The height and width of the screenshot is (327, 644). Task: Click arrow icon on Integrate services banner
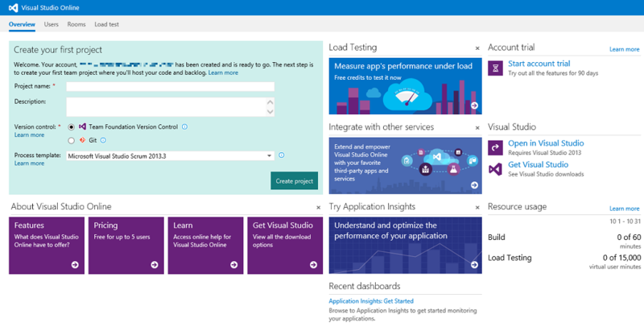(474, 185)
